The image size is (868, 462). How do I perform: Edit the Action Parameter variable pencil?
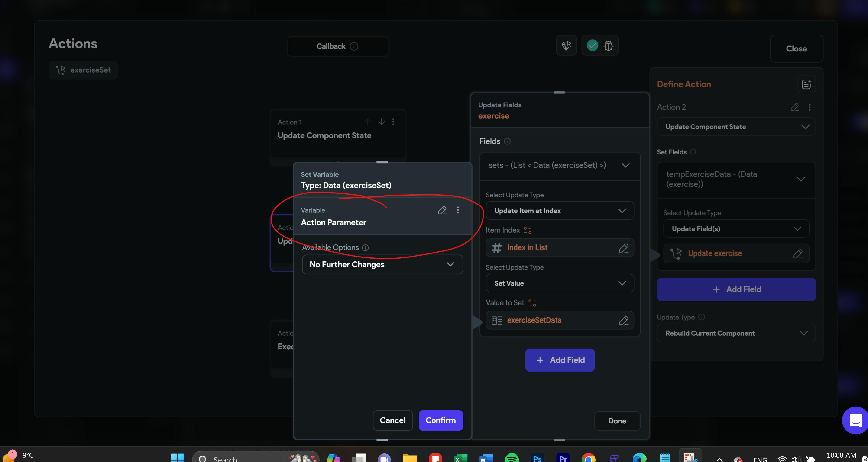point(442,210)
